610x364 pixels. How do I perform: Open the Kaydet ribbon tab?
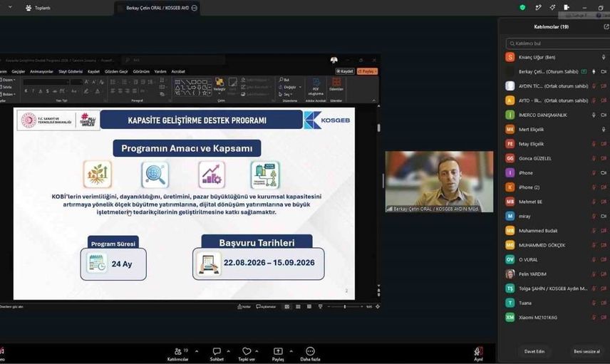click(93, 71)
